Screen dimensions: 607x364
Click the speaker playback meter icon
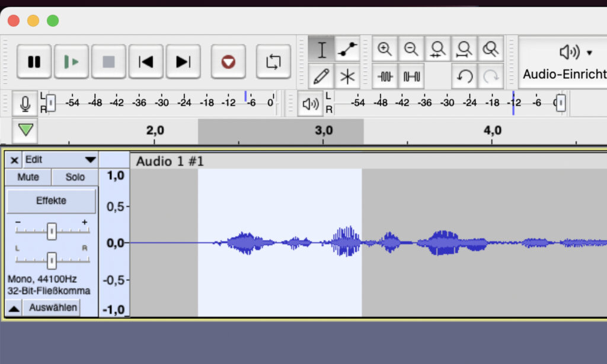(310, 103)
